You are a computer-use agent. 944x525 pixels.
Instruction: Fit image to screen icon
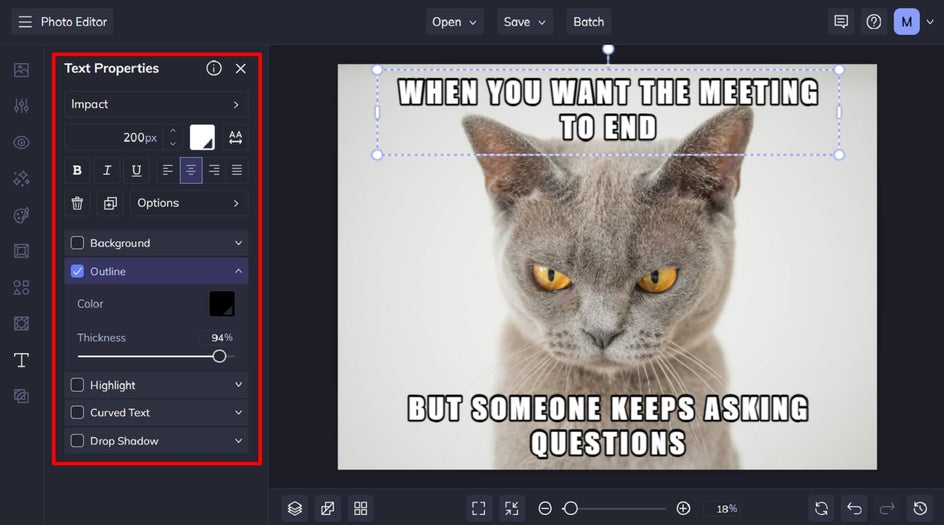point(479,509)
